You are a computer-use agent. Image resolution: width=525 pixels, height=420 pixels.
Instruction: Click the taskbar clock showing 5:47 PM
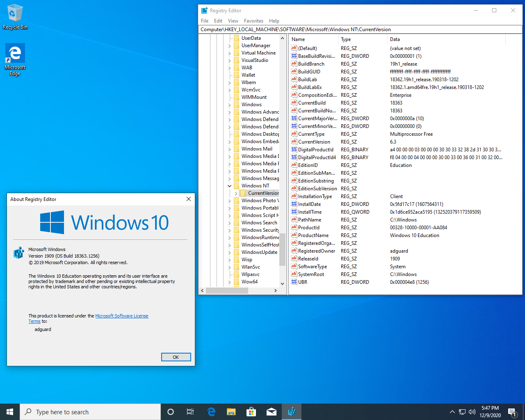[490, 412]
